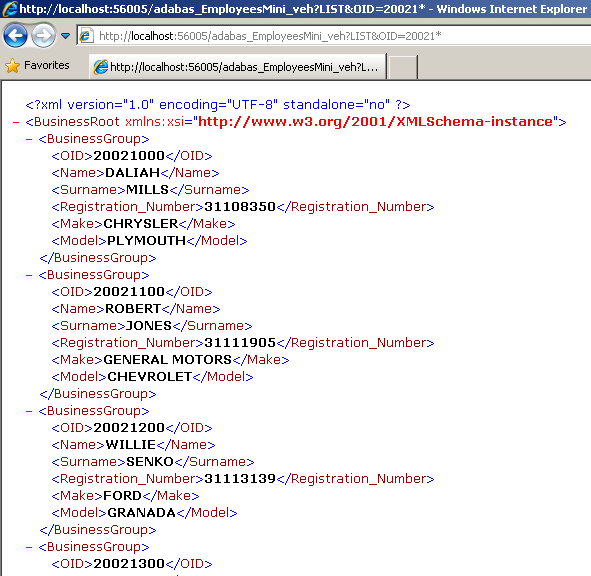This screenshot has width=591, height=576.
Task: Click the Make value CHRYSLER
Action: (x=141, y=224)
